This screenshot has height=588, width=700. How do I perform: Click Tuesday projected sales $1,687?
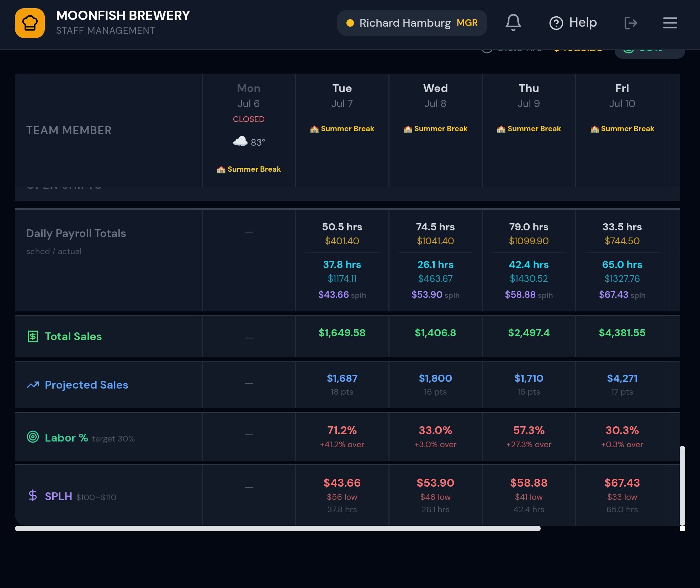(x=342, y=378)
